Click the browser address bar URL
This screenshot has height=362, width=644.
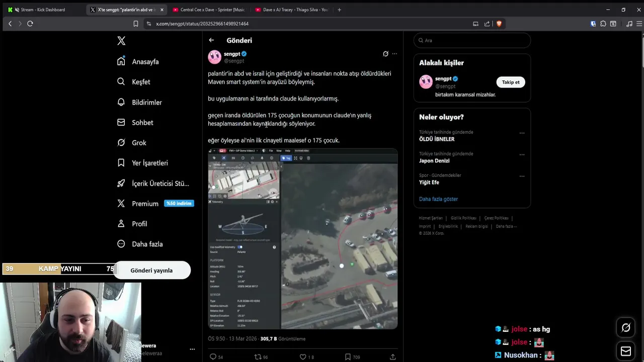(202, 24)
